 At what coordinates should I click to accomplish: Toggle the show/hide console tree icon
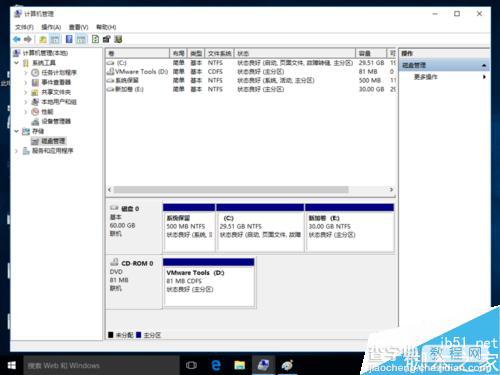(55, 39)
